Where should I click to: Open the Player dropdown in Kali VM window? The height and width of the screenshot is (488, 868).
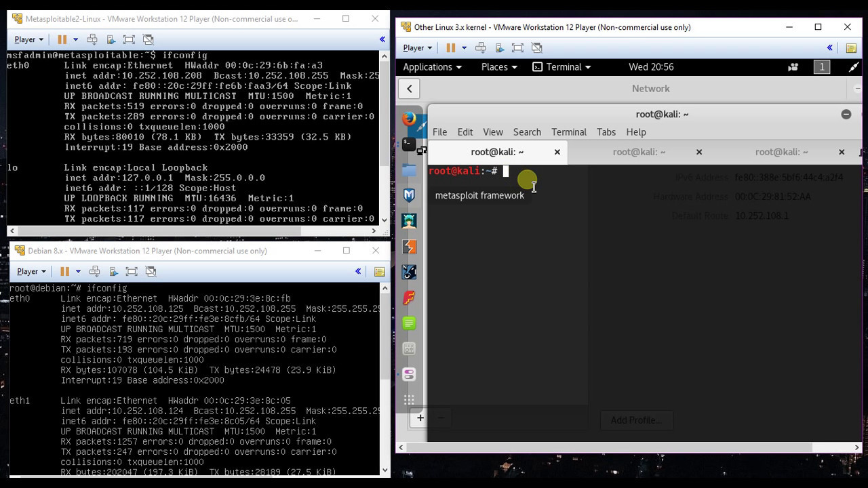(417, 47)
